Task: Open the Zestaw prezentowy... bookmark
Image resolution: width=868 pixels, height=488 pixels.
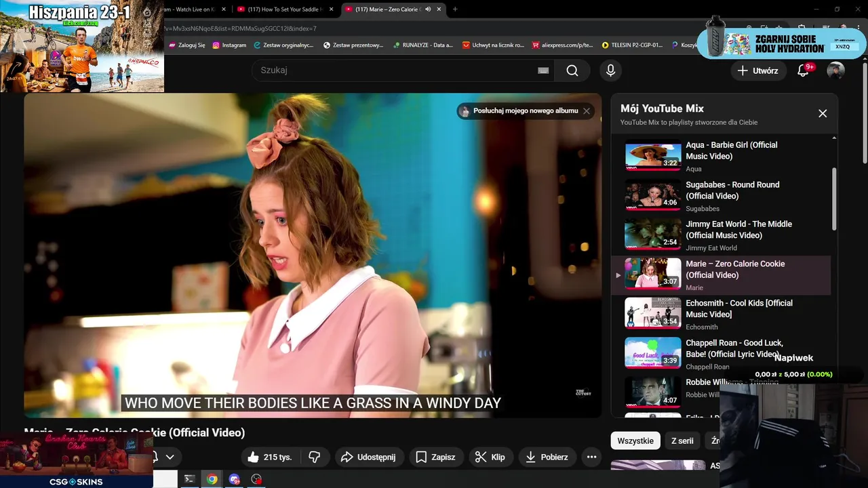Action: pos(354,45)
